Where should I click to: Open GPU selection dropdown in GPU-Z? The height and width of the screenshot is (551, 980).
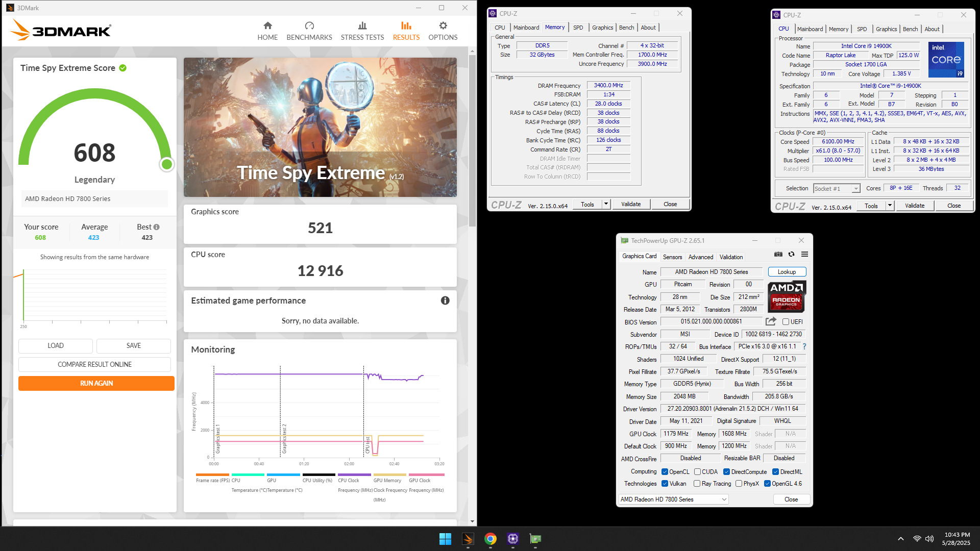tap(674, 499)
